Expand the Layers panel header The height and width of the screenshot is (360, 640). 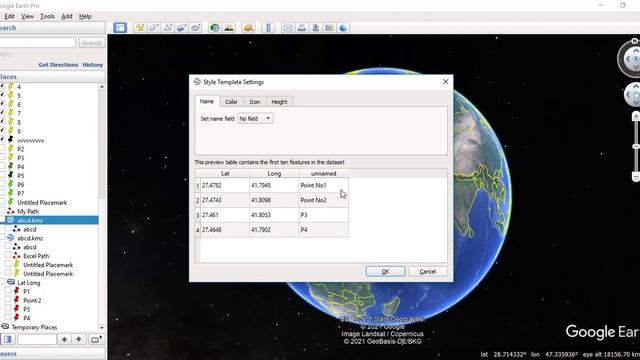point(52,354)
